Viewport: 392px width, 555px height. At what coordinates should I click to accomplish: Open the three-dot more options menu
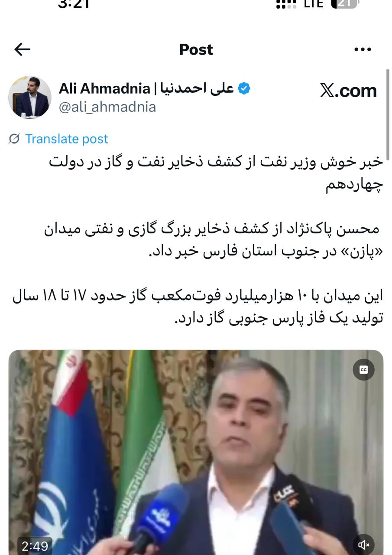click(x=363, y=49)
